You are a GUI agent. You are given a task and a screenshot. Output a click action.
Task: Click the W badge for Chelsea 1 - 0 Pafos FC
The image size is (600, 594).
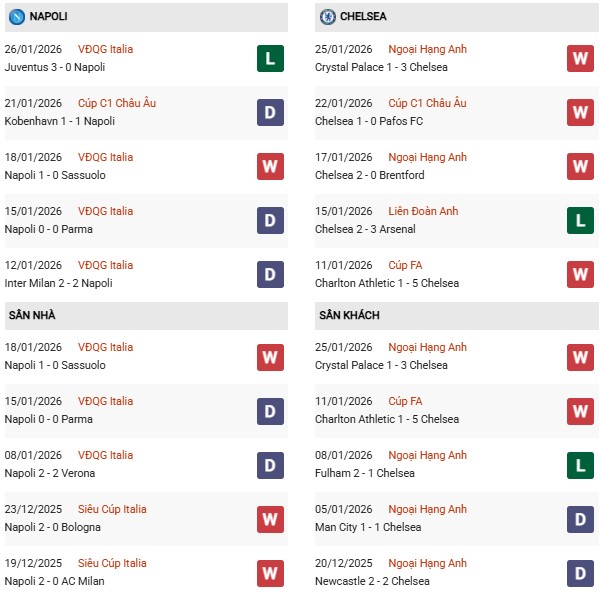580,112
